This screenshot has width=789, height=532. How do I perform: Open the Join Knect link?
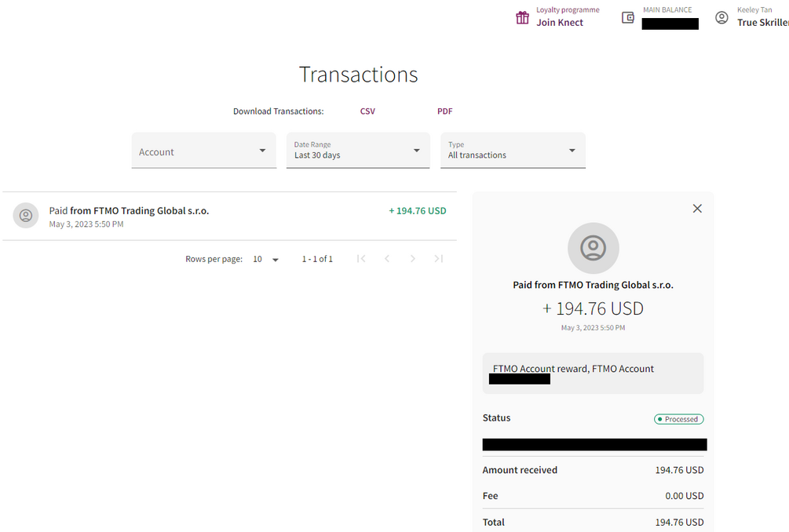(x=560, y=23)
